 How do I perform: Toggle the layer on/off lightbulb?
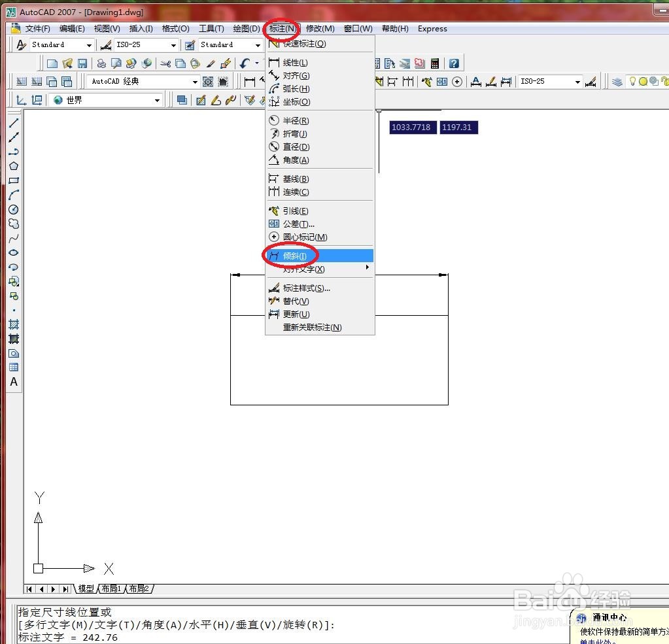tap(633, 81)
